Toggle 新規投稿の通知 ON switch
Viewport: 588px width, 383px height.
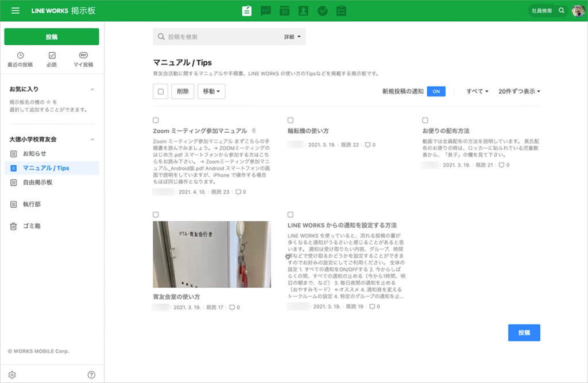point(436,91)
